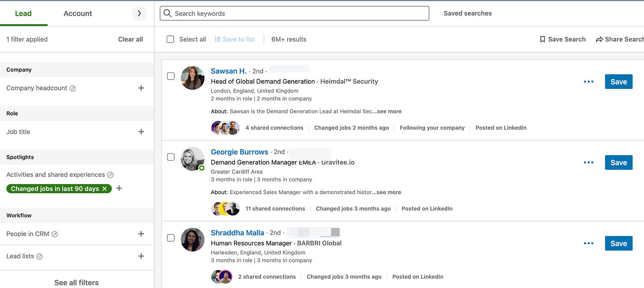View Shraddha's shared connections avatars
The height and width of the screenshot is (288, 644).
pos(222,277)
